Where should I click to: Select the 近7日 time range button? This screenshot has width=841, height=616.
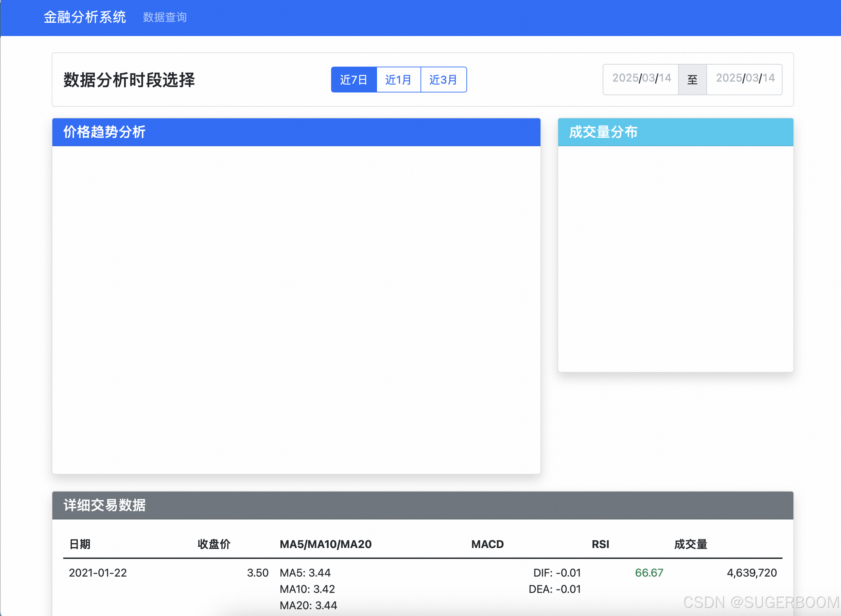[354, 80]
